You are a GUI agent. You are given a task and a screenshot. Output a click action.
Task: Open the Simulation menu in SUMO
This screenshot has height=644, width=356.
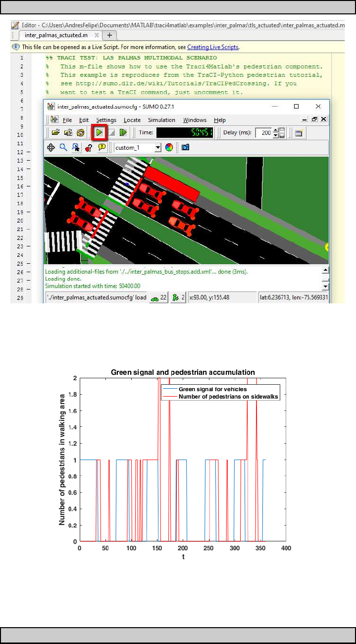point(161,120)
